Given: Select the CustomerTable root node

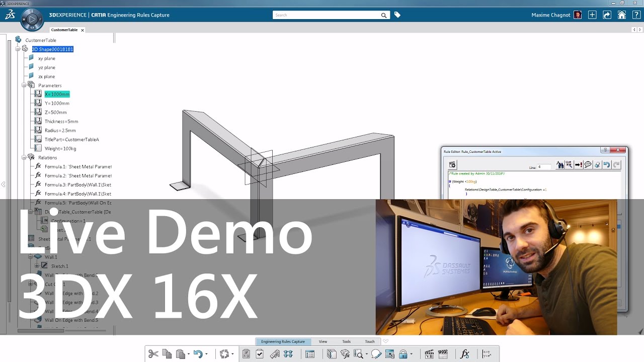Looking at the screenshot, I should [41, 40].
